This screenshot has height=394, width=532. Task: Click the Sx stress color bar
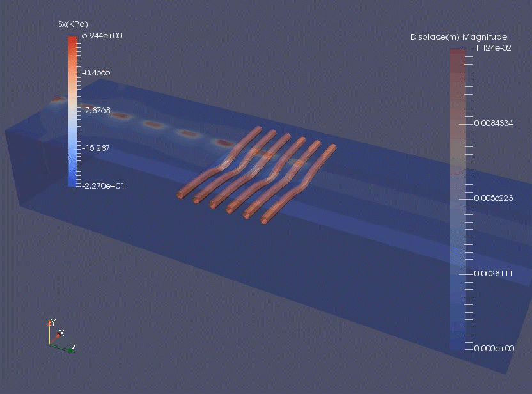tap(72, 111)
